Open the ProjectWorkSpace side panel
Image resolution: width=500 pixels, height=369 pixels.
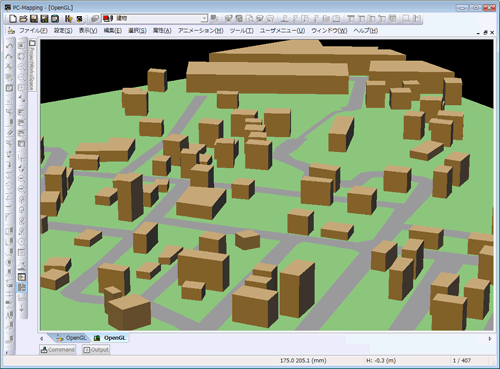32,65
